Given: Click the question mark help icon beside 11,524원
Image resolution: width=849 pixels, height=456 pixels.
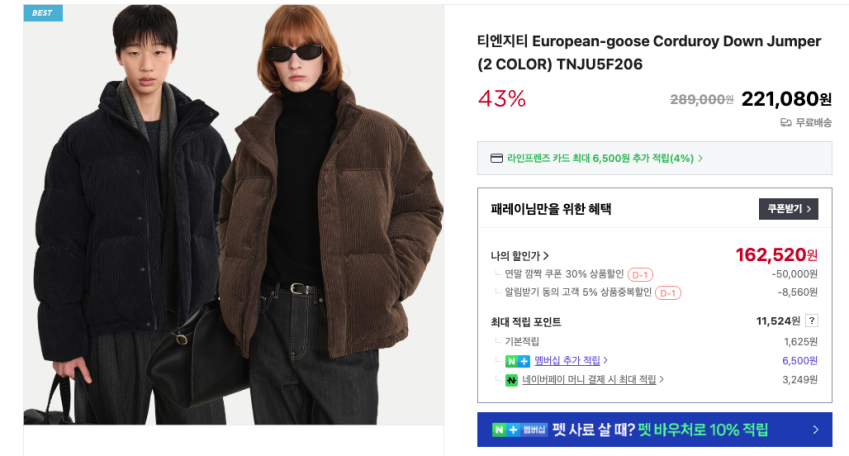Looking at the screenshot, I should [x=811, y=321].
